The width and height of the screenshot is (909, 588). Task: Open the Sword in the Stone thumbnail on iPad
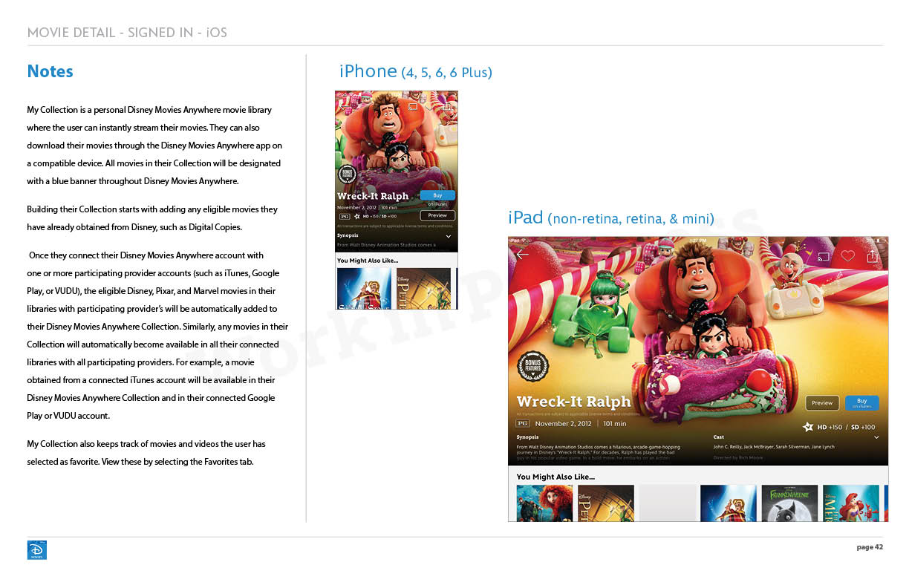[729, 503]
